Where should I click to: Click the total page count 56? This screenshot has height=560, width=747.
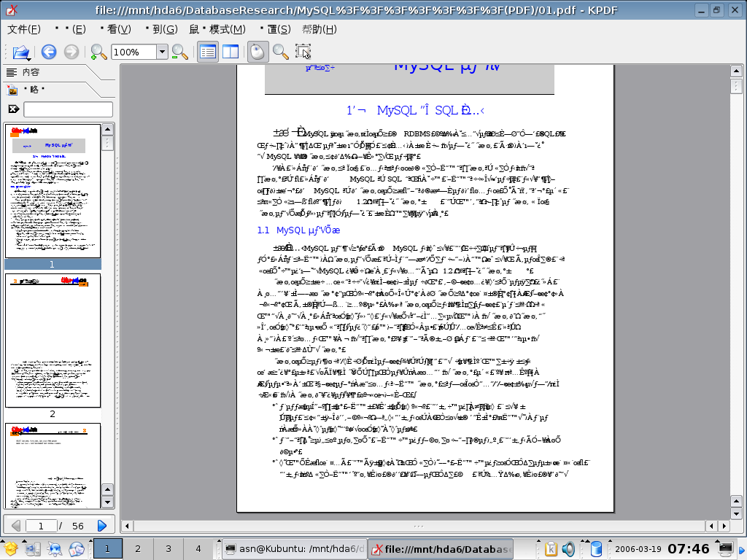pyautogui.click(x=77, y=526)
